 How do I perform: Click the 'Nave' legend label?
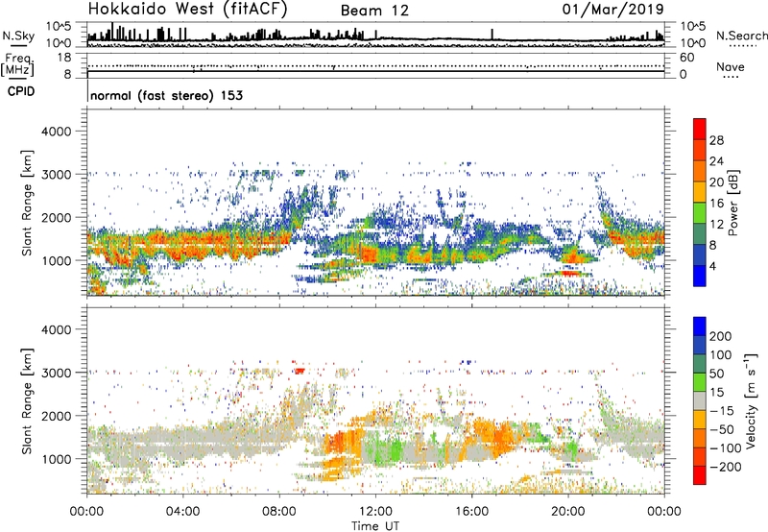coord(730,66)
